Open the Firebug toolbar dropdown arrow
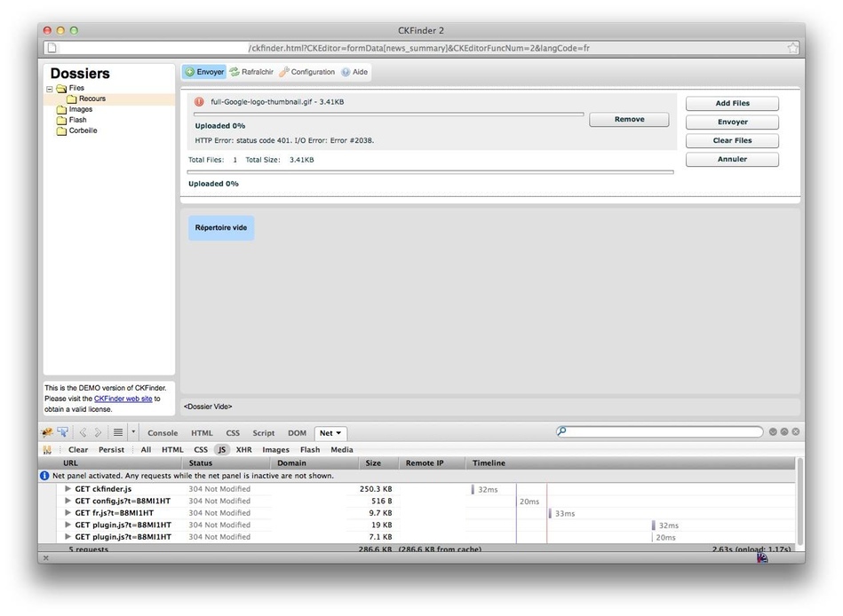Viewport: 843px width, 616px height. coord(133,431)
